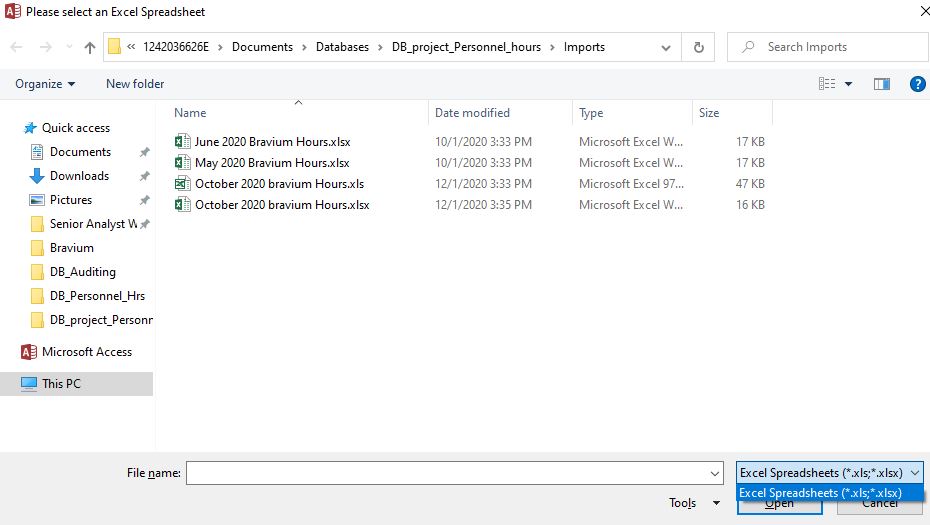This screenshot has height=525, width=930.
Task: Sort files by Date modified column
Action: pyautogui.click(x=472, y=113)
